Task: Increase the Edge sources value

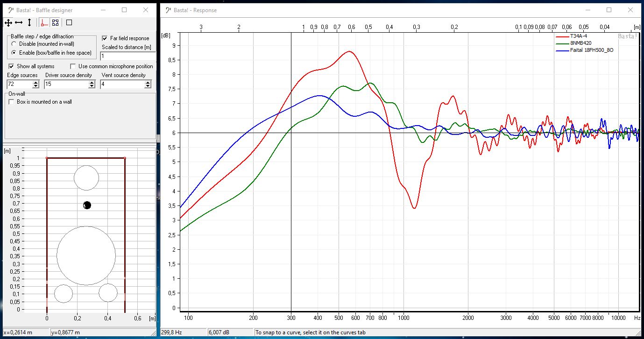Action: tap(36, 82)
